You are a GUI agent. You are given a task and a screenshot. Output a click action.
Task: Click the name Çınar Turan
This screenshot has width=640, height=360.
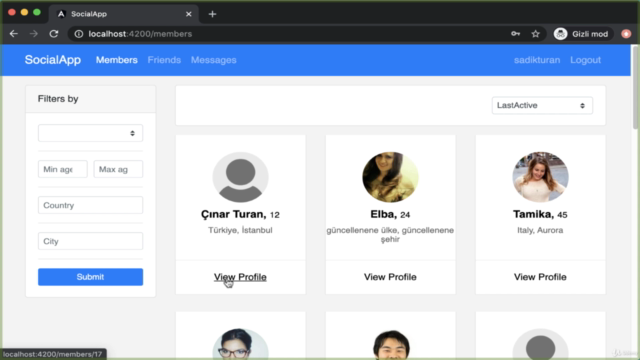coord(233,214)
